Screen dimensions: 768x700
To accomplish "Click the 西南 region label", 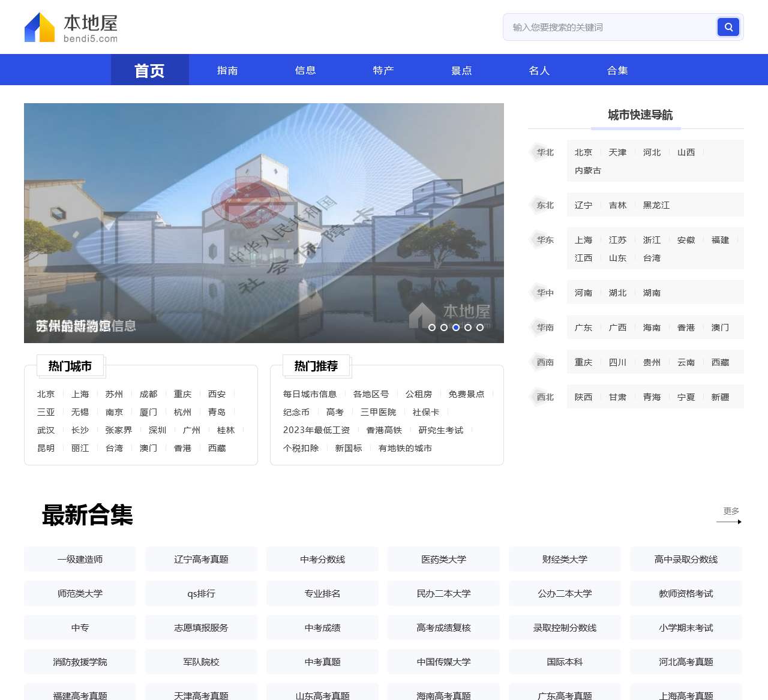I will (x=545, y=362).
